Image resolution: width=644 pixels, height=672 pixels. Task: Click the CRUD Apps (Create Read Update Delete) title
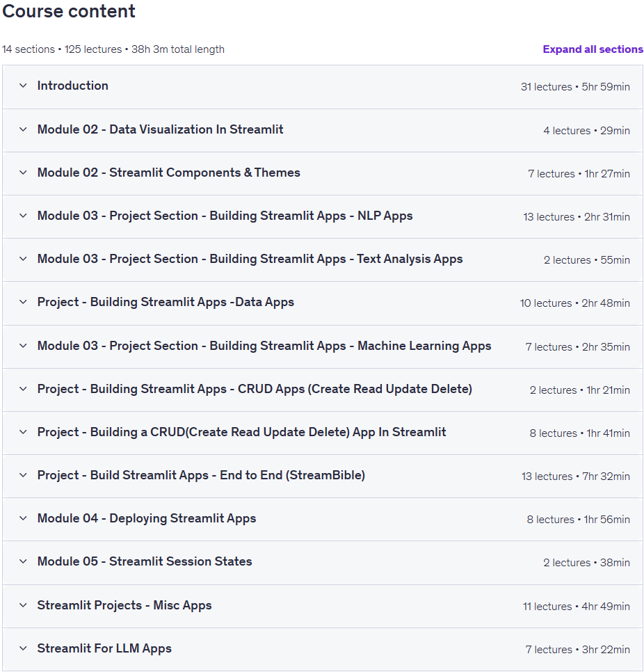click(x=255, y=389)
